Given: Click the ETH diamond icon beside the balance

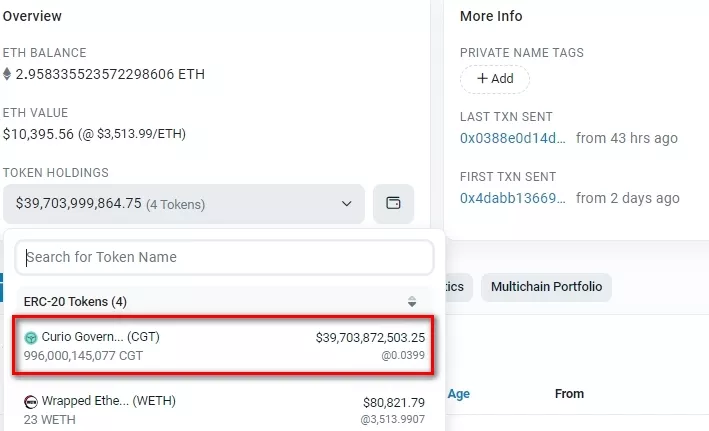Looking at the screenshot, I should pos(7,74).
